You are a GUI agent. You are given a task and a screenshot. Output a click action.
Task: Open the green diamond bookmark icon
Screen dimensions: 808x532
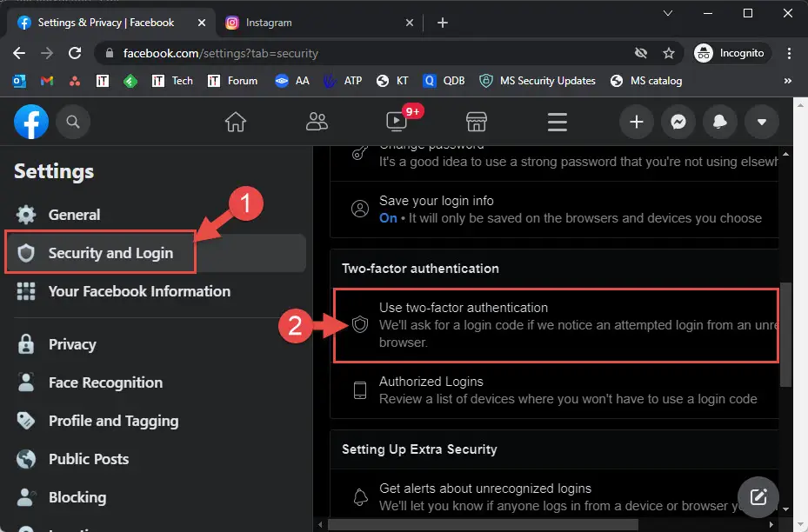pos(130,81)
